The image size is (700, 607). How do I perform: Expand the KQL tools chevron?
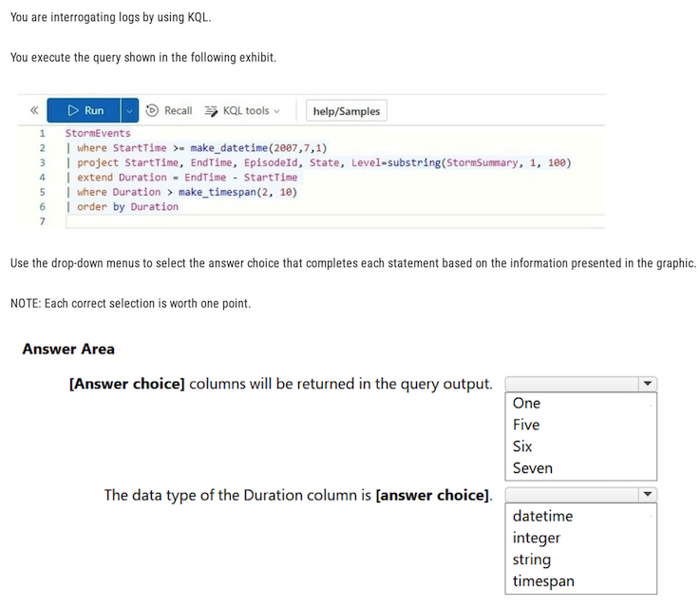[276, 111]
